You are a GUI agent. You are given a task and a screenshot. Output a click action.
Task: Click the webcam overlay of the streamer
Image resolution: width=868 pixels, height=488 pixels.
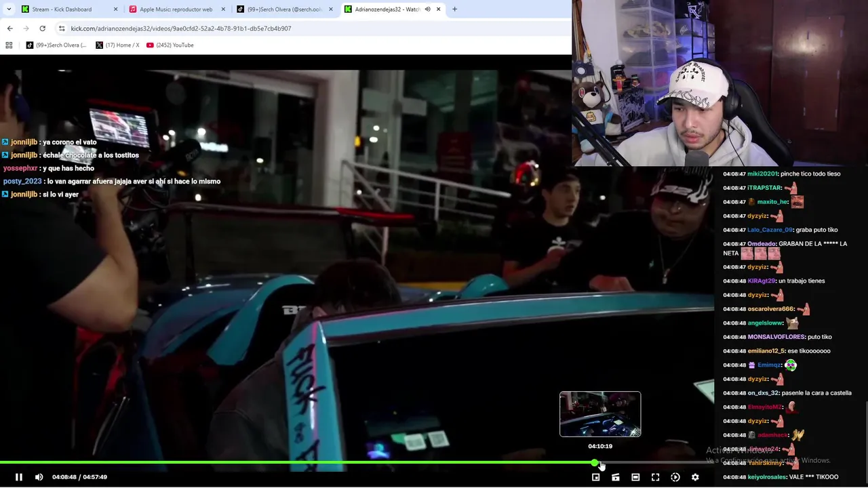[719, 83]
